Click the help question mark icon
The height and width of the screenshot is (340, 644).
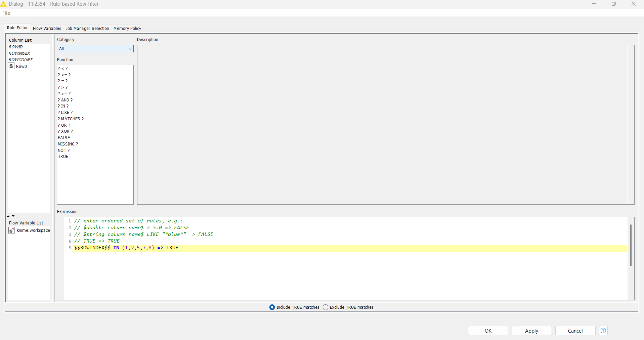tap(603, 331)
